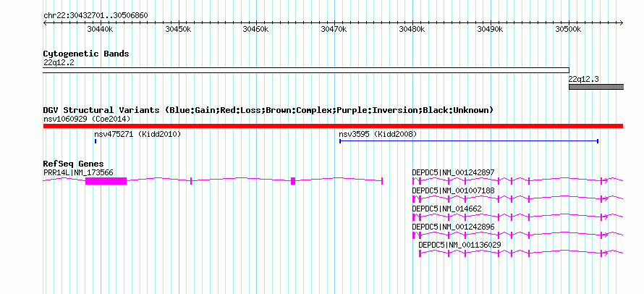Open DEPDC5|NM_001242896 transcript label
The width and height of the screenshot is (644, 294).
point(454,227)
